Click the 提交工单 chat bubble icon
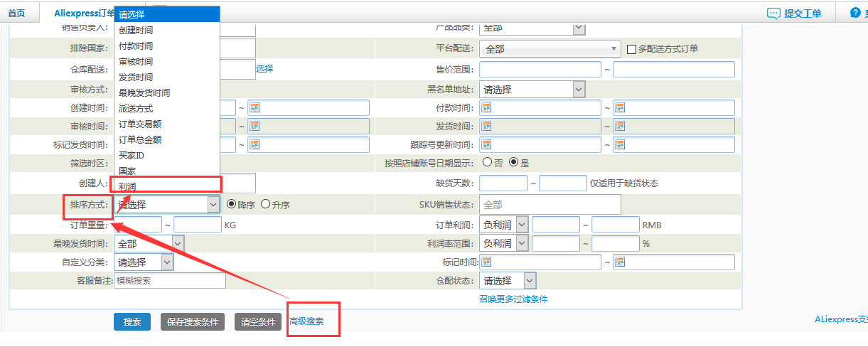 773,14
